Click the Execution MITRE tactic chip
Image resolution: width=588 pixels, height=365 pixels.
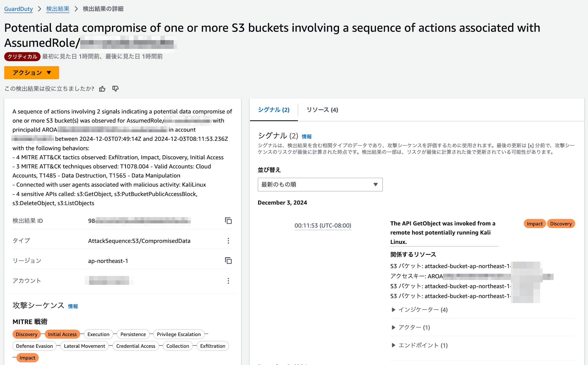point(98,334)
